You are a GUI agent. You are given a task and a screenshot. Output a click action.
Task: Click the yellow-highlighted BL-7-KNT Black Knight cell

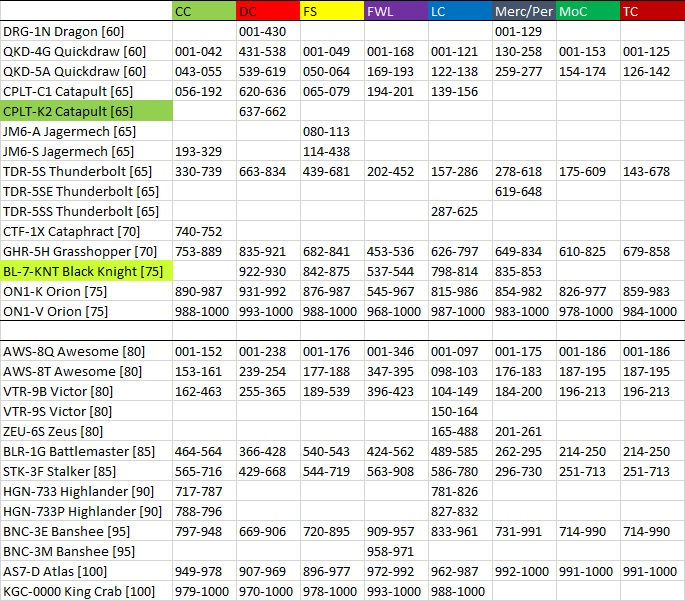87,271
